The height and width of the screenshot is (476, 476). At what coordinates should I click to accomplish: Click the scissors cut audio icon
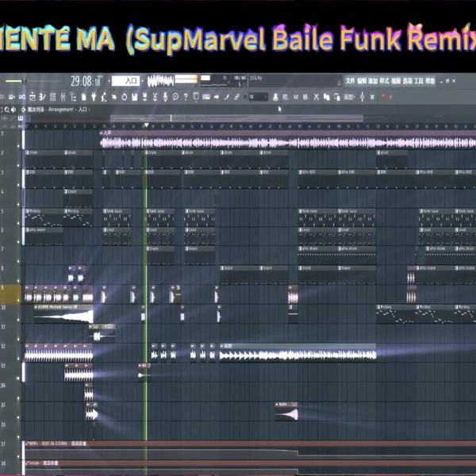[x=155, y=97]
